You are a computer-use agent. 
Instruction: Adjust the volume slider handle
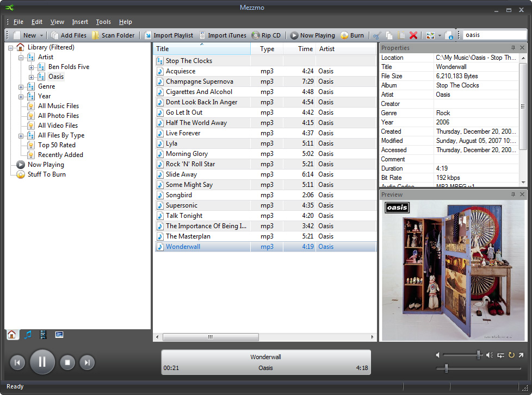(x=479, y=355)
